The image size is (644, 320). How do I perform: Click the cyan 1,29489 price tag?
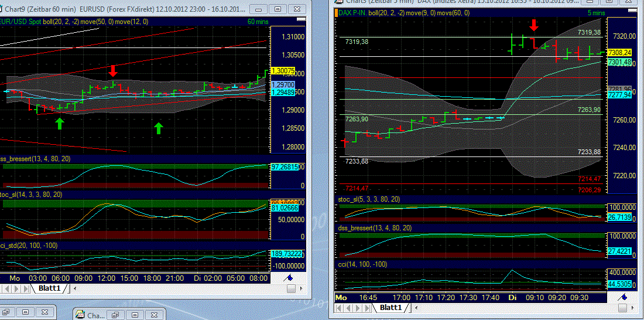pyautogui.click(x=282, y=93)
